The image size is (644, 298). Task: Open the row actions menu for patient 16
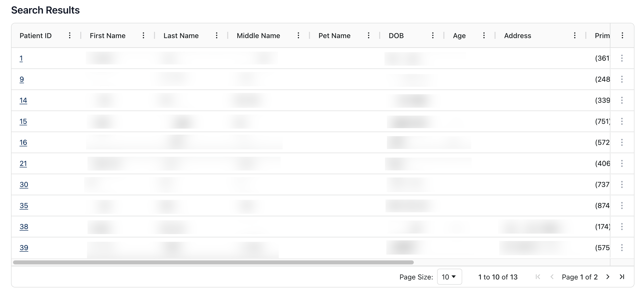tap(622, 143)
